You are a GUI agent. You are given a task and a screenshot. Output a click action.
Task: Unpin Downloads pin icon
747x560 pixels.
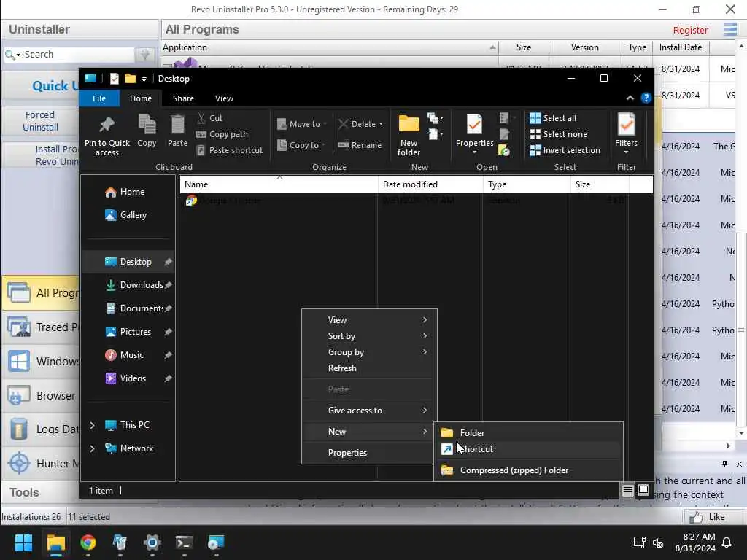tap(169, 285)
